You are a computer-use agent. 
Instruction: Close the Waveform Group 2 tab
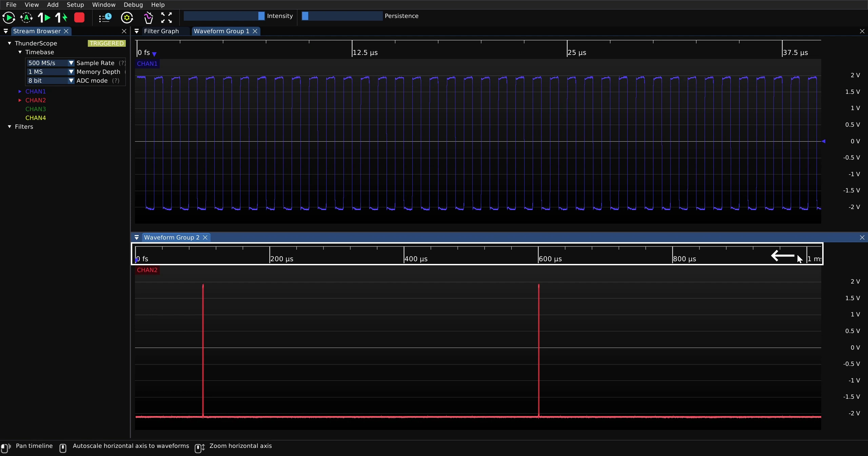(x=205, y=237)
